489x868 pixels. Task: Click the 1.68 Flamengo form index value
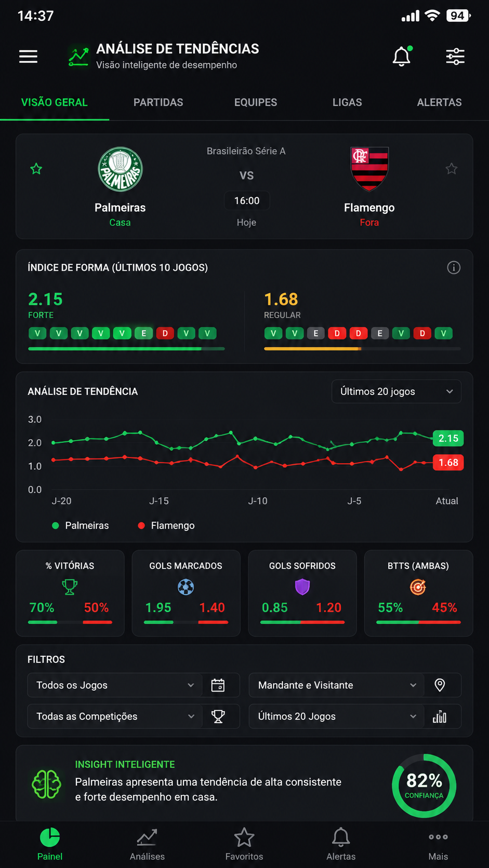(x=281, y=300)
